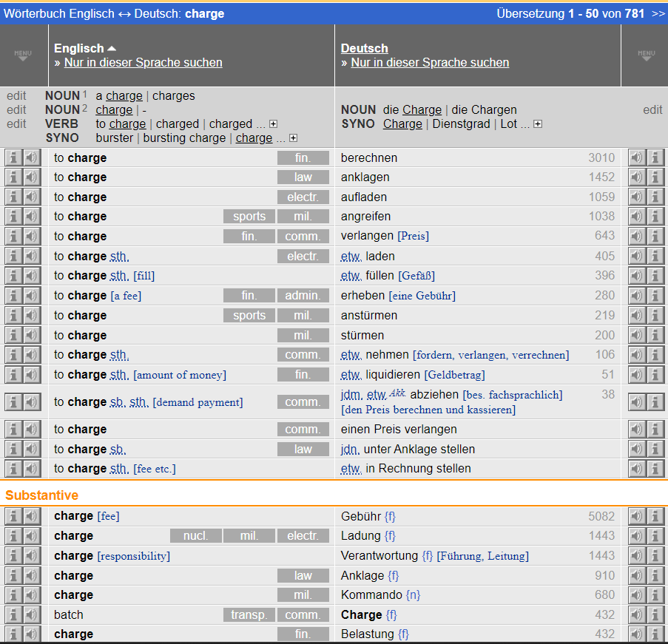Select the word 'Verantwortung'
Image resolution: width=668 pixels, height=644 pixels.
click(379, 556)
